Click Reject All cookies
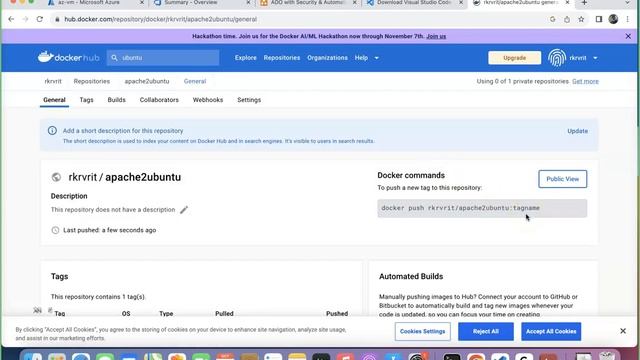The height and width of the screenshot is (360, 640). tap(486, 331)
